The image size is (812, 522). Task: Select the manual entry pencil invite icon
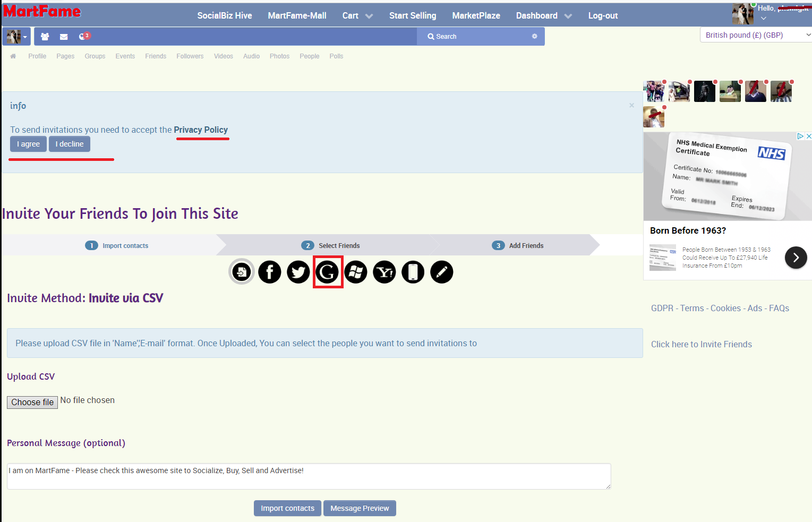pyautogui.click(x=441, y=271)
